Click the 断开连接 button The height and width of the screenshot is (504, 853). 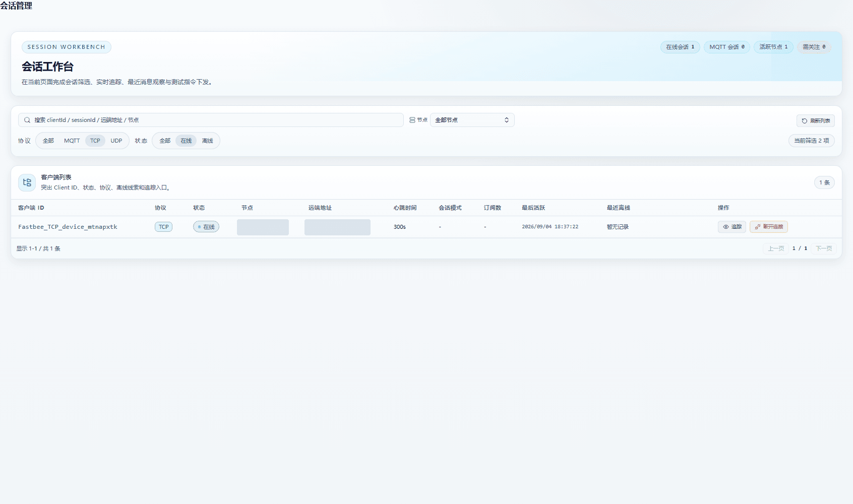click(x=769, y=227)
